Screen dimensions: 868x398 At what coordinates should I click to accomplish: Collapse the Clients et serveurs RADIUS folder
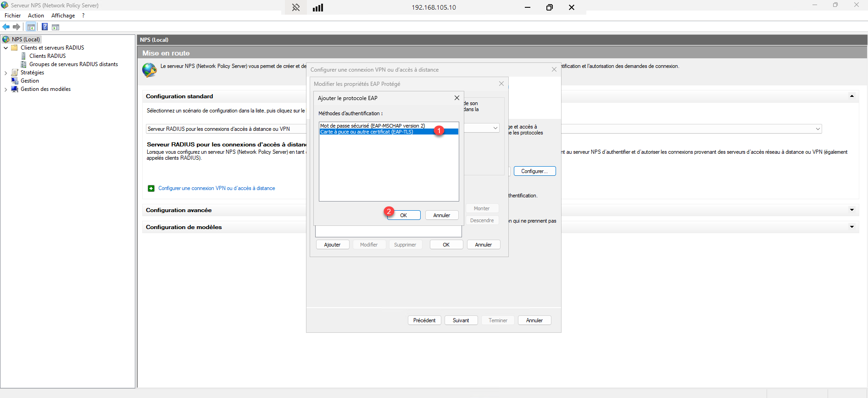[6, 48]
